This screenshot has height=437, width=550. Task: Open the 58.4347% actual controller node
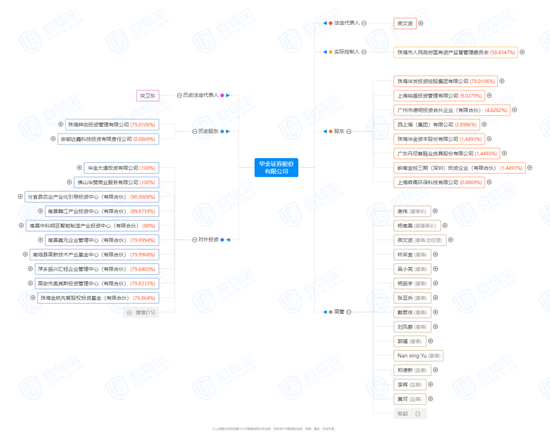455,52
